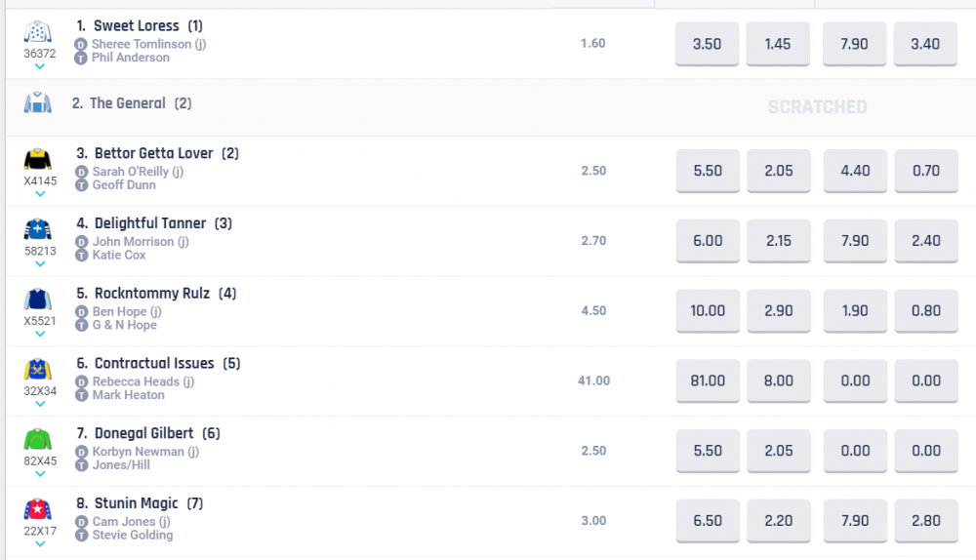Pick Rockntommy Rulz 2.90 place odds
The width and height of the screenshot is (976, 560).
click(x=778, y=310)
